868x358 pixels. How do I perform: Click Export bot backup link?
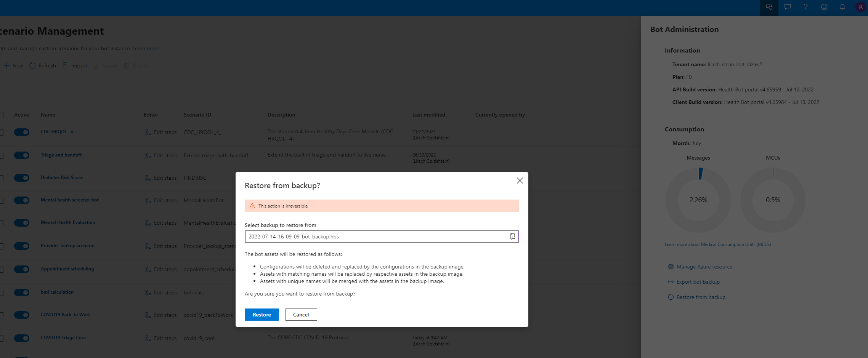click(694, 282)
